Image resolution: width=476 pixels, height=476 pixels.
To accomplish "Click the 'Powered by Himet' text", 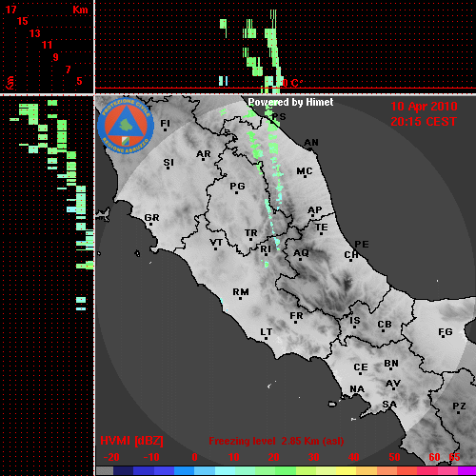I will (x=290, y=102).
